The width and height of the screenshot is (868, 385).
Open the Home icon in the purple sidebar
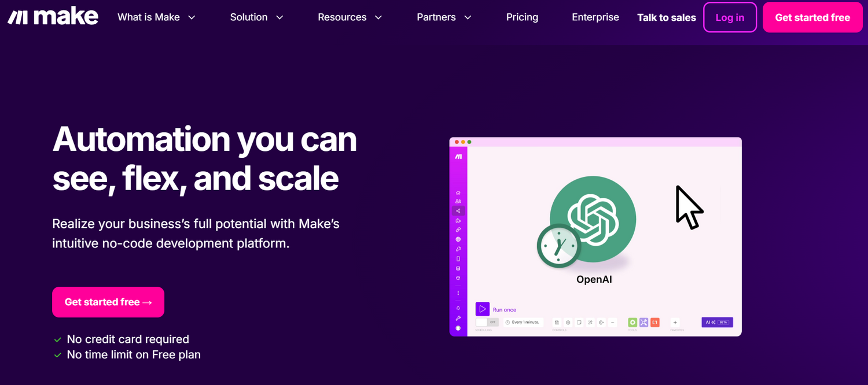(x=458, y=192)
